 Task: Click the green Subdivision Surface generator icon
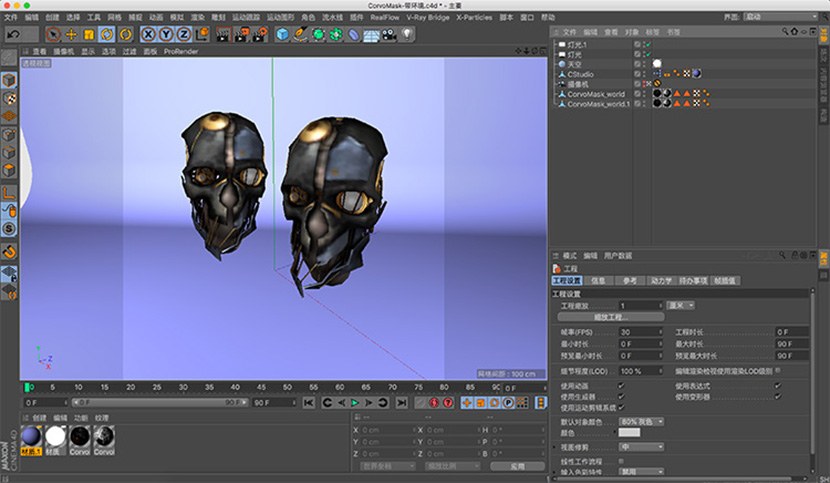click(318, 34)
